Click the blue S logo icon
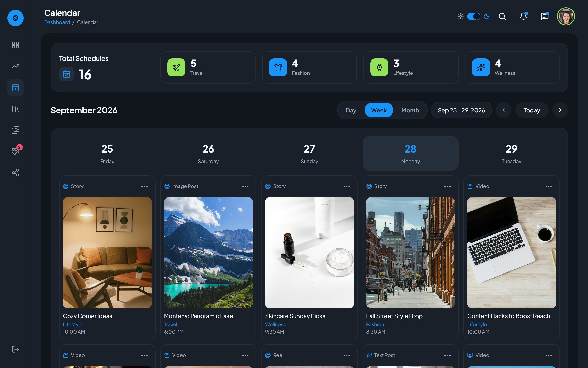Viewport: 588px width, 368px height. pos(15,18)
